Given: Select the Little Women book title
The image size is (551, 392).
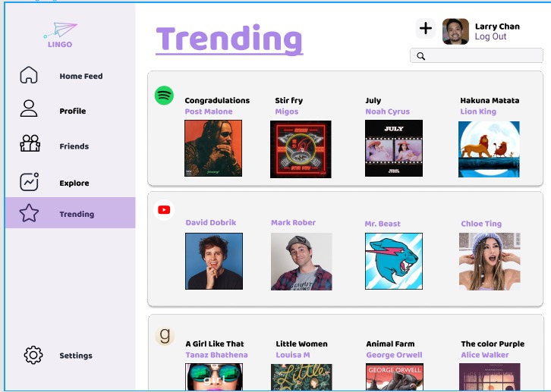Looking at the screenshot, I should (301, 344).
